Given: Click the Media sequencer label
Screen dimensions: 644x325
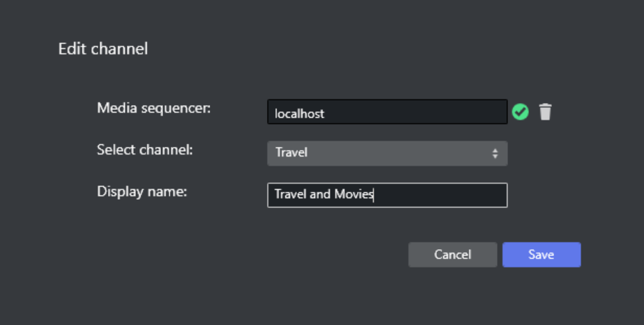Looking at the screenshot, I should click(154, 108).
